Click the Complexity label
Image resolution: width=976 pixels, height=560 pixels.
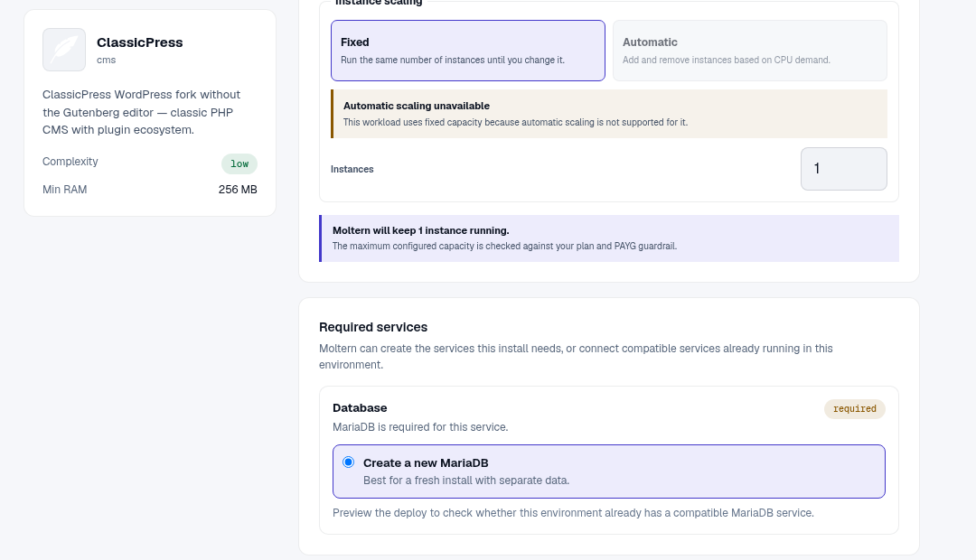(x=70, y=161)
